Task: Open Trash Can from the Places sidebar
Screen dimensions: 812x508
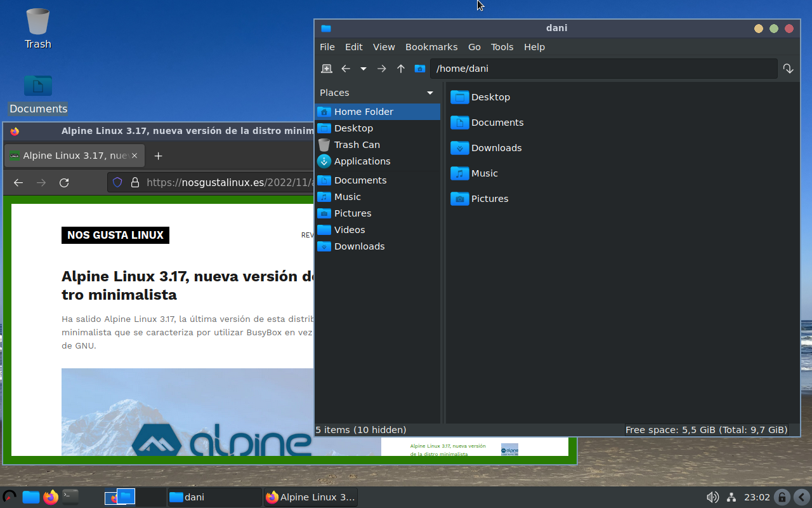Action: [x=357, y=144]
